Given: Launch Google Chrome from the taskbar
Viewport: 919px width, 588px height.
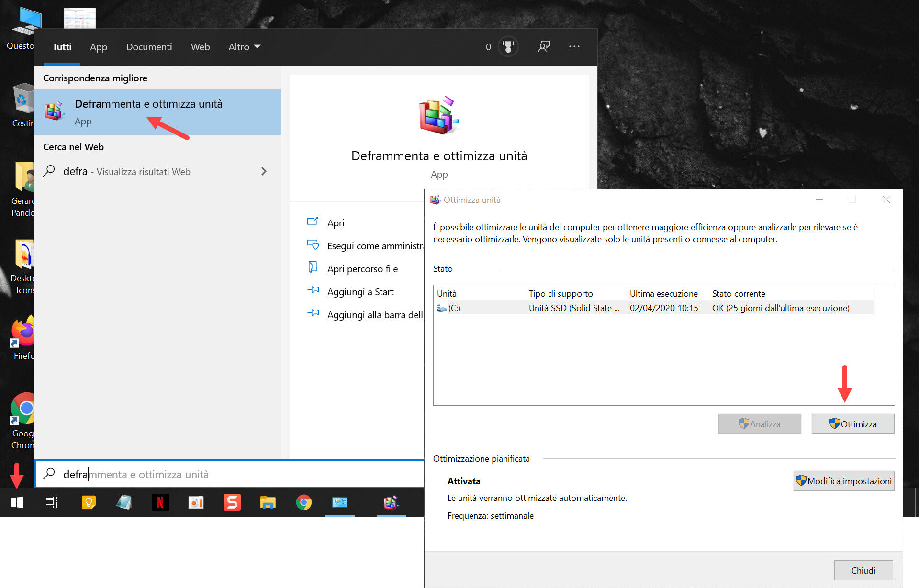Looking at the screenshot, I should 303,502.
